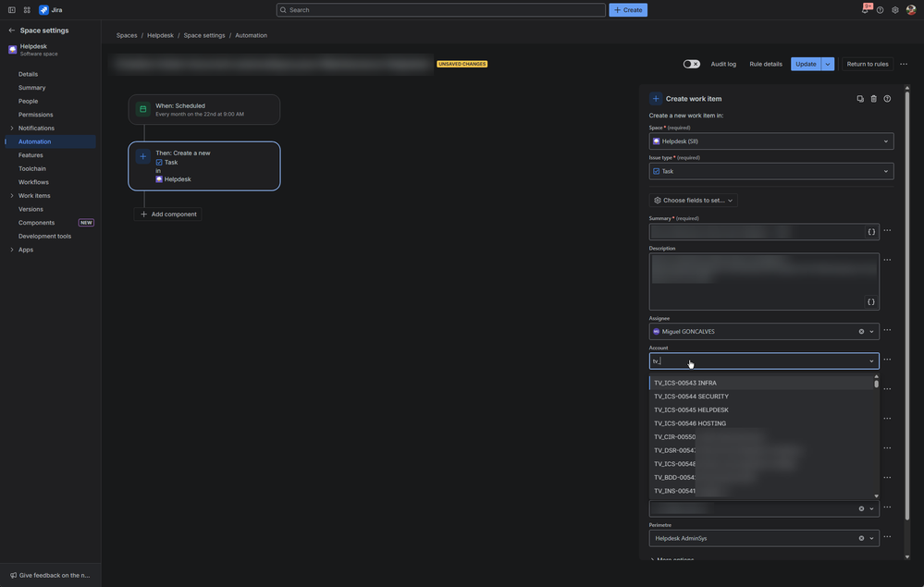Open more options beside Summary field

[x=887, y=230]
